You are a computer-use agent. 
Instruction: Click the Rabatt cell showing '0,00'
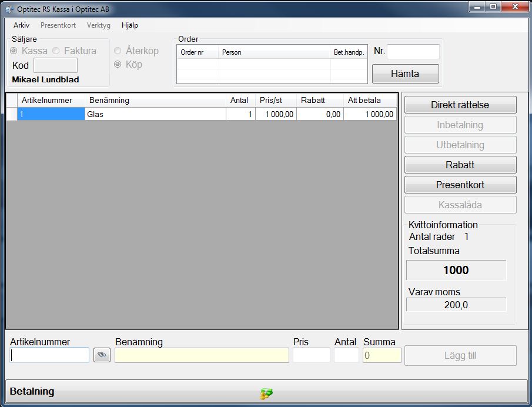[x=320, y=114]
